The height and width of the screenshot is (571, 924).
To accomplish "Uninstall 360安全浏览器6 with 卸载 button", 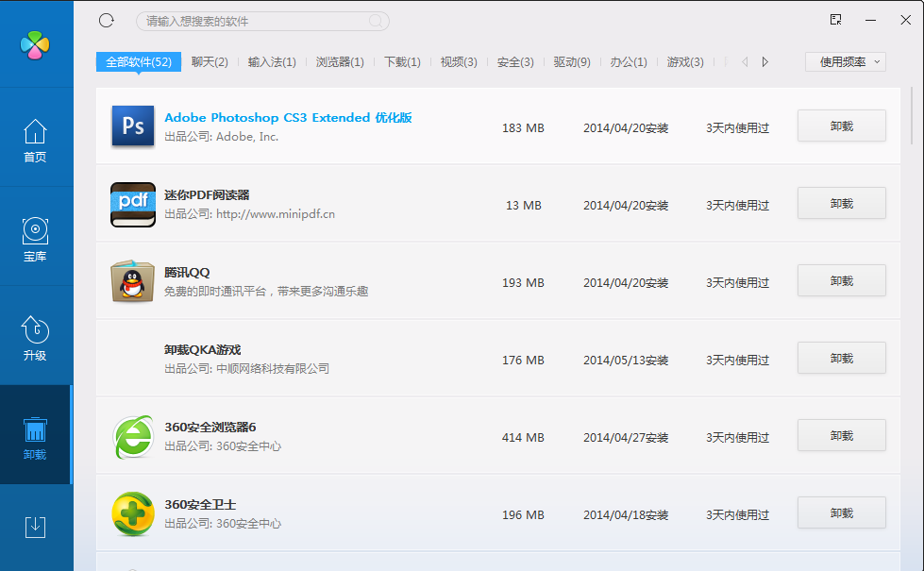I will click(x=841, y=435).
